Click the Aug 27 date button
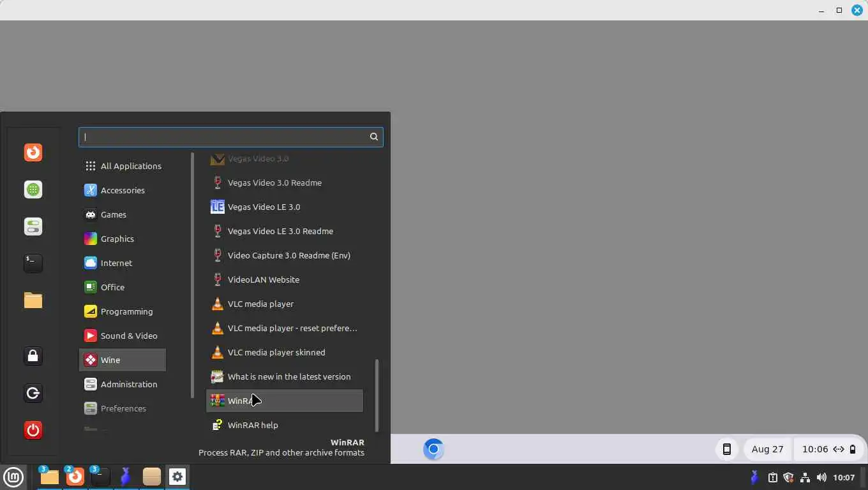This screenshot has width=868, height=490. point(768,449)
